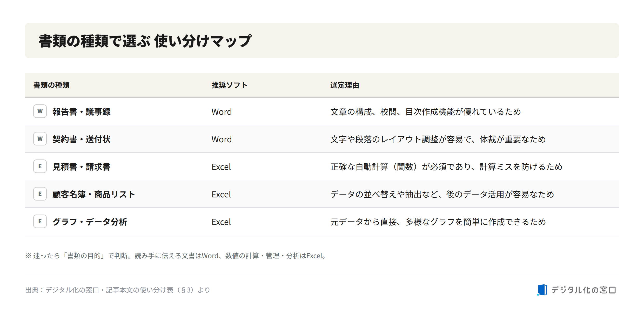Click the 推奨ソフト column header
Viewport: 644px width, 320px height.
[229, 85]
